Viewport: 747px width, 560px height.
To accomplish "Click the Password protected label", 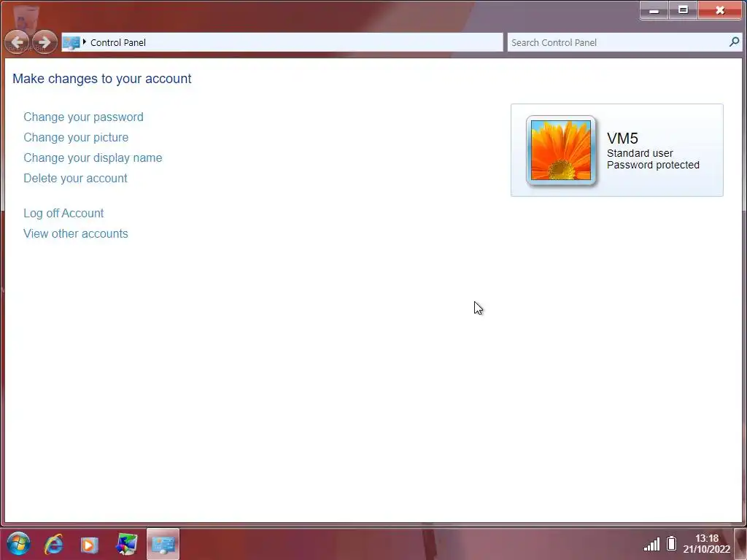I will (x=653, y=166).
